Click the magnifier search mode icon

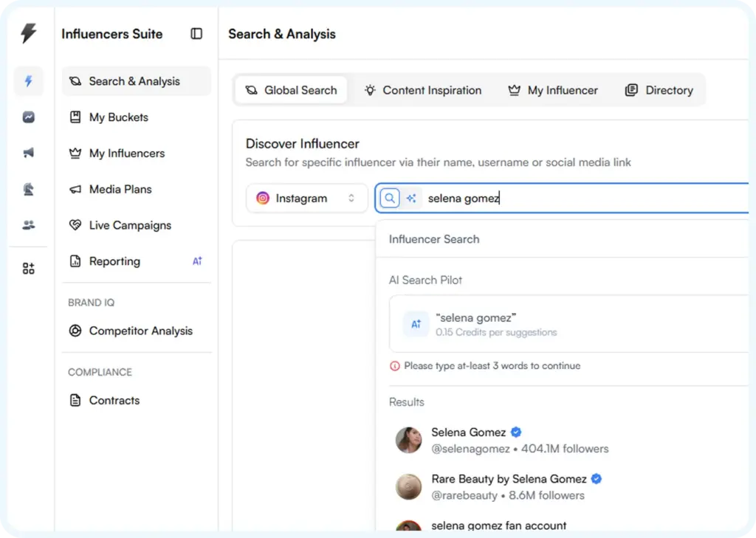[x=390, y=198]
